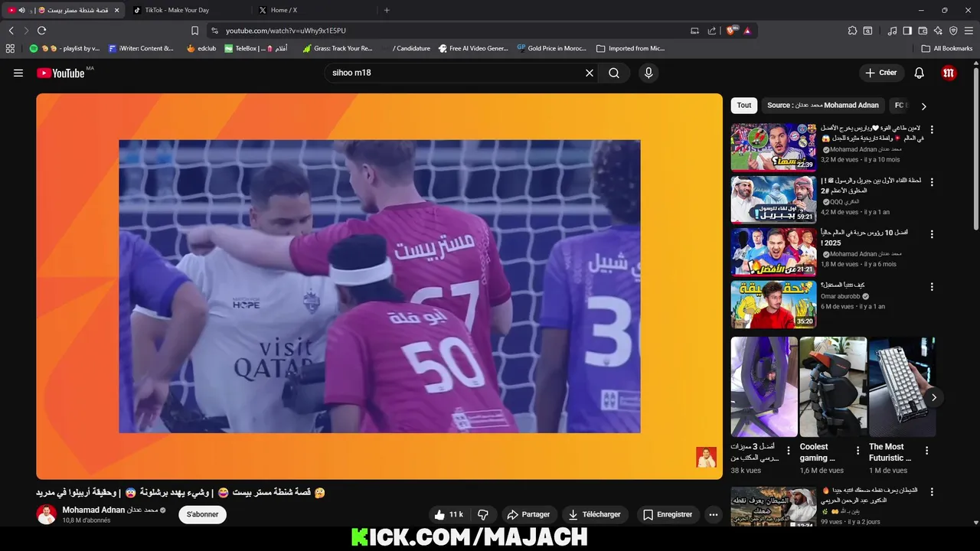Clear the search query with the X
The width and height of the screenshot is (980, 551).
tap(590, 73)
